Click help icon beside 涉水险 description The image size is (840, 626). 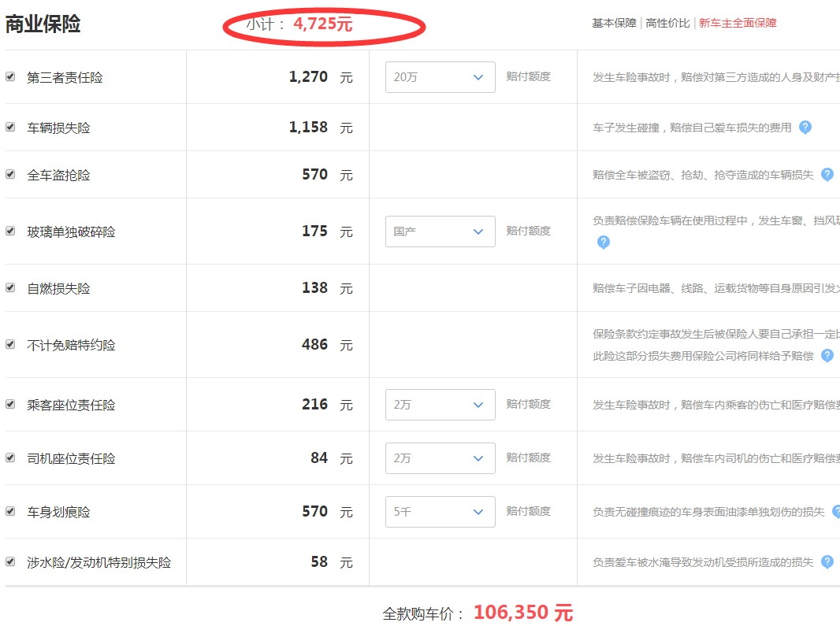(x=827, y=561)
